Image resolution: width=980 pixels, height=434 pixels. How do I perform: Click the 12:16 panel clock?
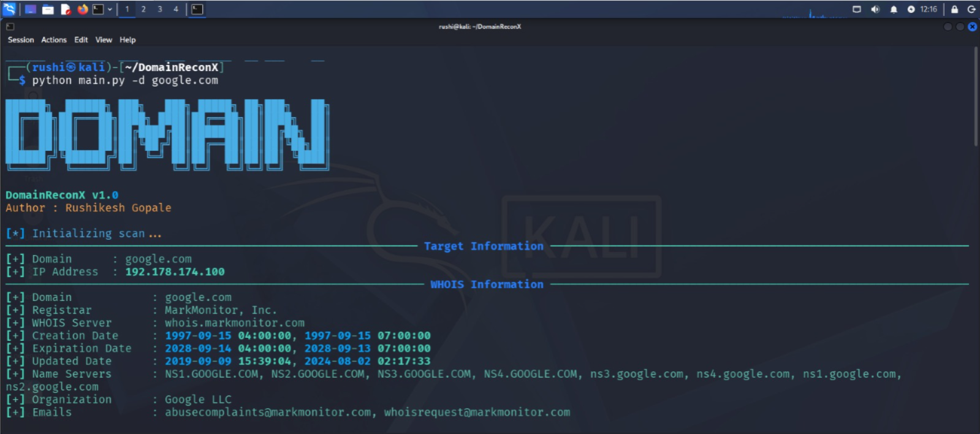pos(929,9)
